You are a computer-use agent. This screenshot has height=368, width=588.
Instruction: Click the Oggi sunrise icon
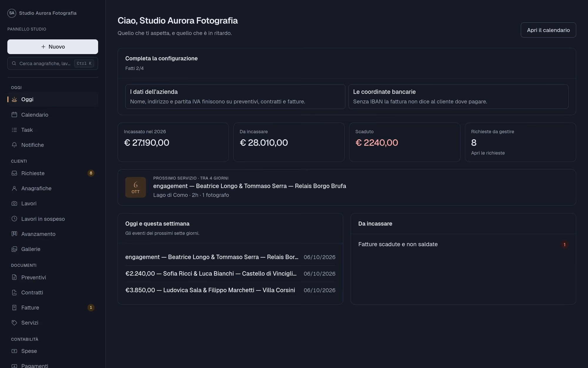coord(14,100)
